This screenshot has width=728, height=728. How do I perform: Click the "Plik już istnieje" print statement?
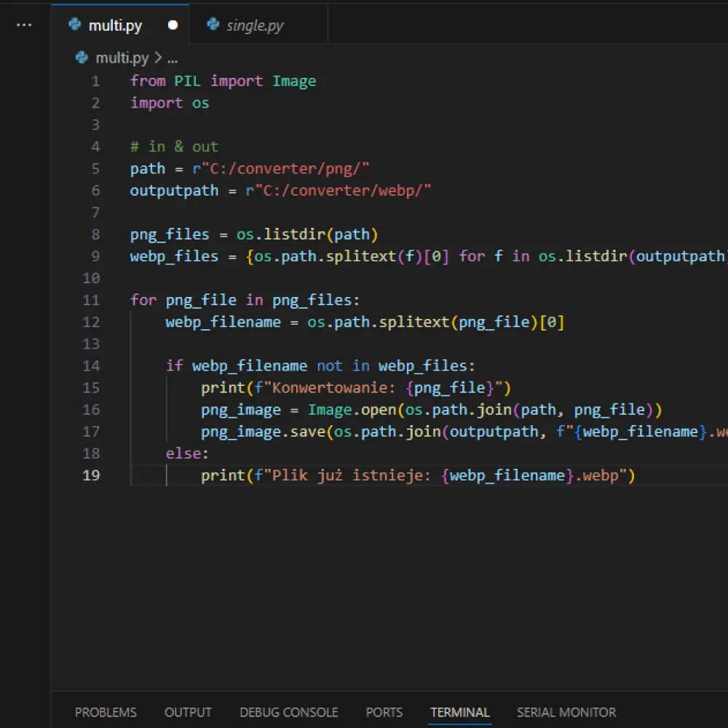click(x=418, y=475)
